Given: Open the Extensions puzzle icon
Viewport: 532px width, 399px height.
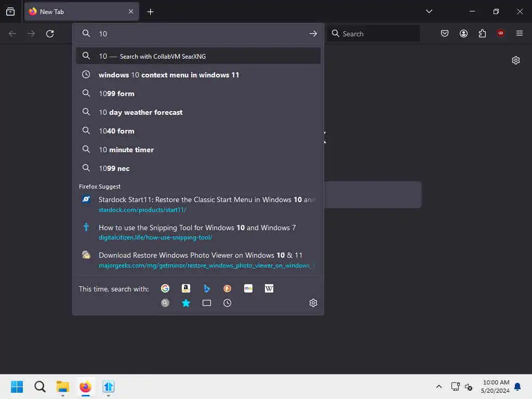Looking at the screenshot, I should 482,33.
